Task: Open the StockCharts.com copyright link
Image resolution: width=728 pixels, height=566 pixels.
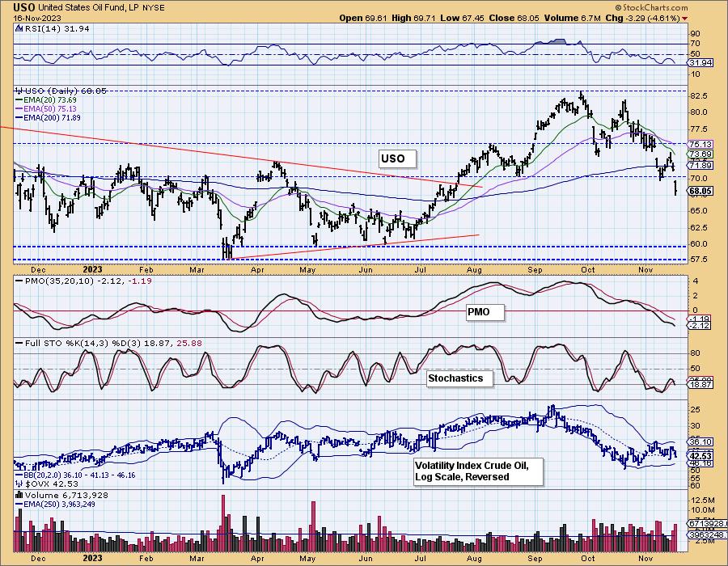Action: point(651,7)
